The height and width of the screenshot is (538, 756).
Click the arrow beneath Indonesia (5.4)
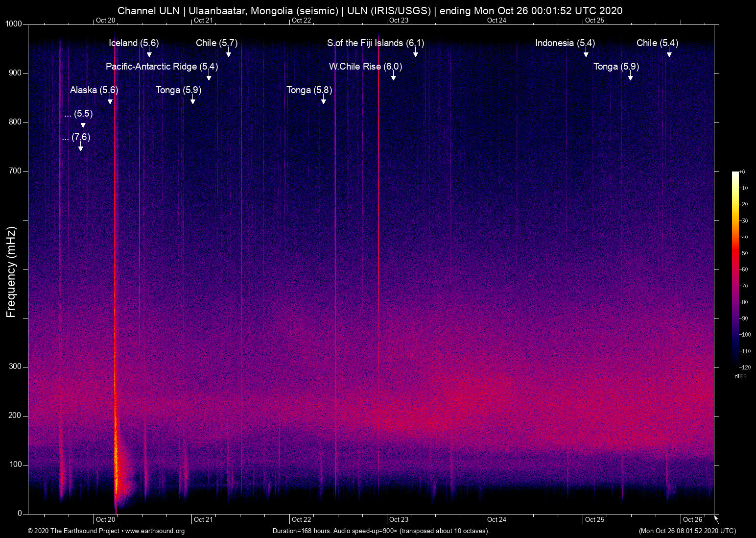click(586, 53)
